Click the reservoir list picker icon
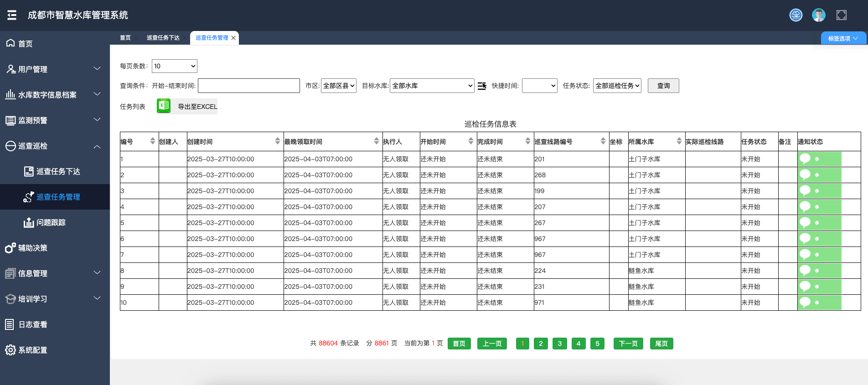This screenshot has height=385, width=868. click(x=482, y=86)
